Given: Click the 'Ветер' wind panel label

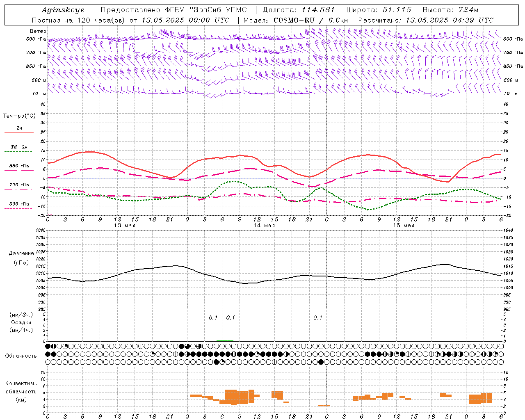Looking at the screenshot, I should coord(38,31).
